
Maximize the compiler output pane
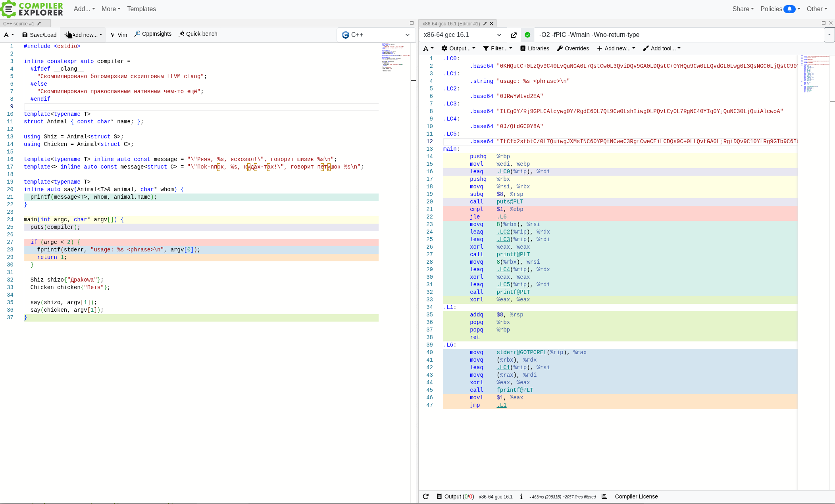click(x=823, y=23)
